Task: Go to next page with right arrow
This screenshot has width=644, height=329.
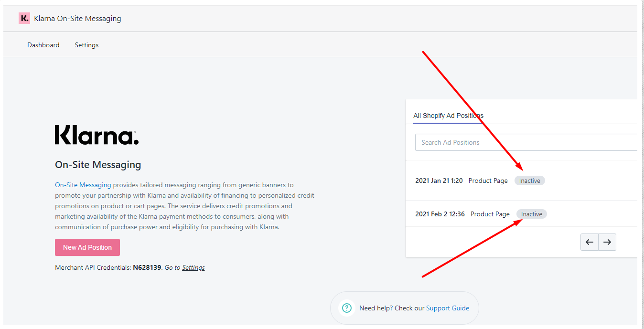Action: click(x=607, y=242)
